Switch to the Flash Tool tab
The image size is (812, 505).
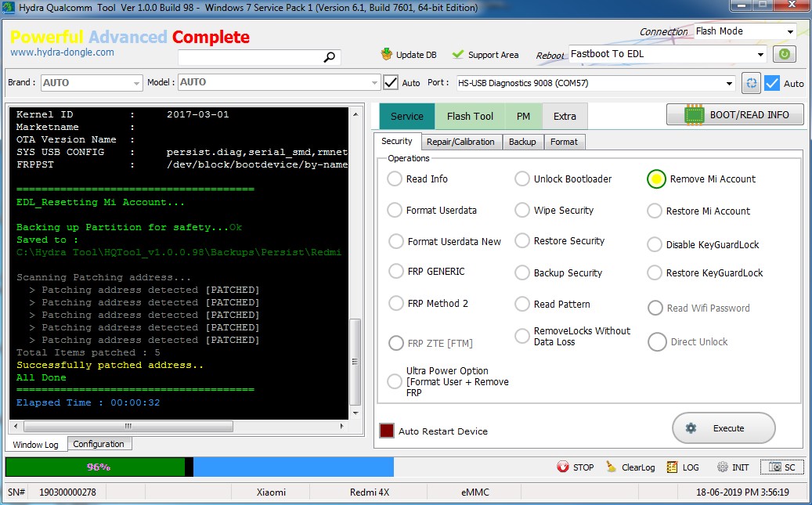click(471, 116)
